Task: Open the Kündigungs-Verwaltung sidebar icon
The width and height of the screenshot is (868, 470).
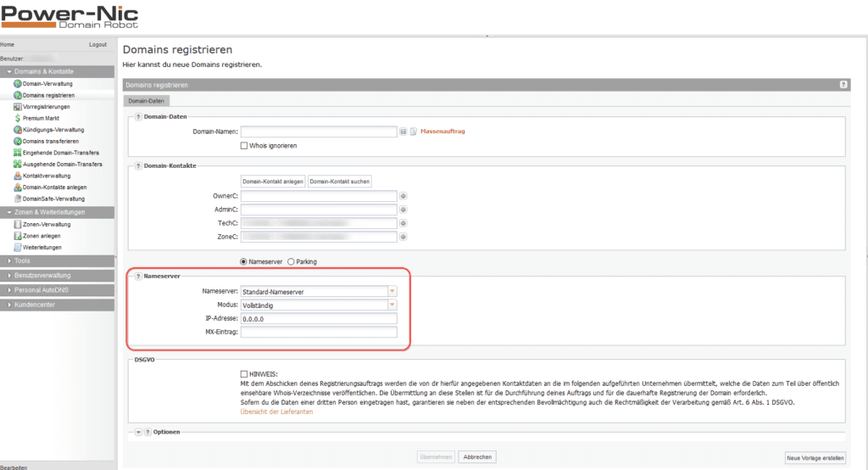Action: pyautogui.click(x=18, y=130)
